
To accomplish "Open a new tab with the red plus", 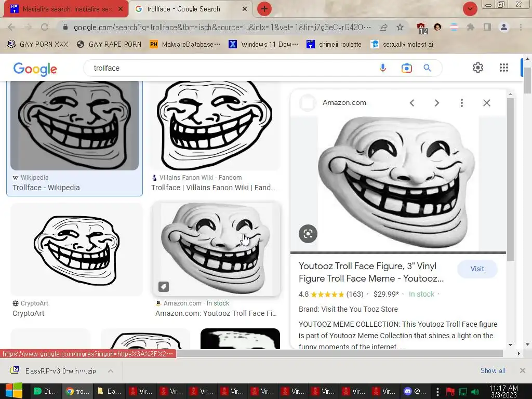I will pos(264,9).
